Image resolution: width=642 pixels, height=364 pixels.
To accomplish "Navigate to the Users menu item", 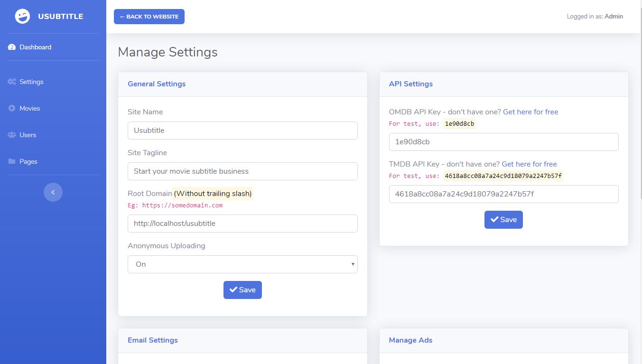I will [x=28, y=135].
